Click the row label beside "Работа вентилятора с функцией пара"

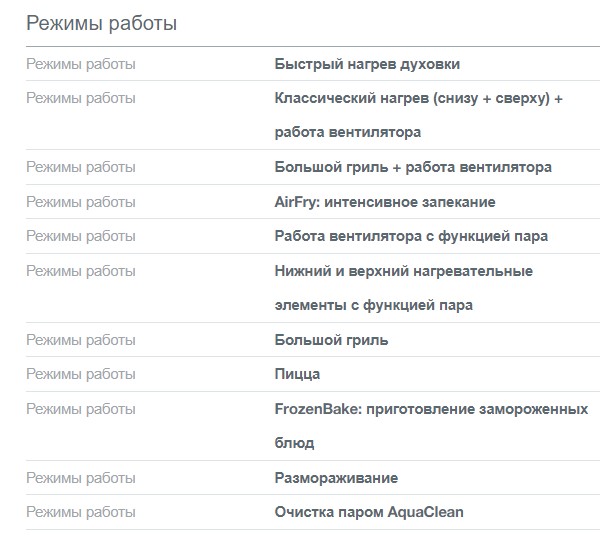pos(81,236)
